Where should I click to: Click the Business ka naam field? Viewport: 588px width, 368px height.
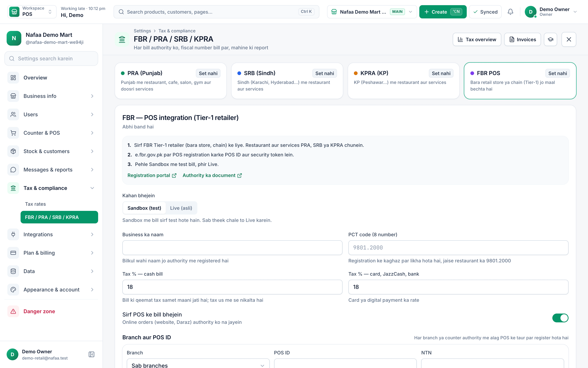[232, 248]
